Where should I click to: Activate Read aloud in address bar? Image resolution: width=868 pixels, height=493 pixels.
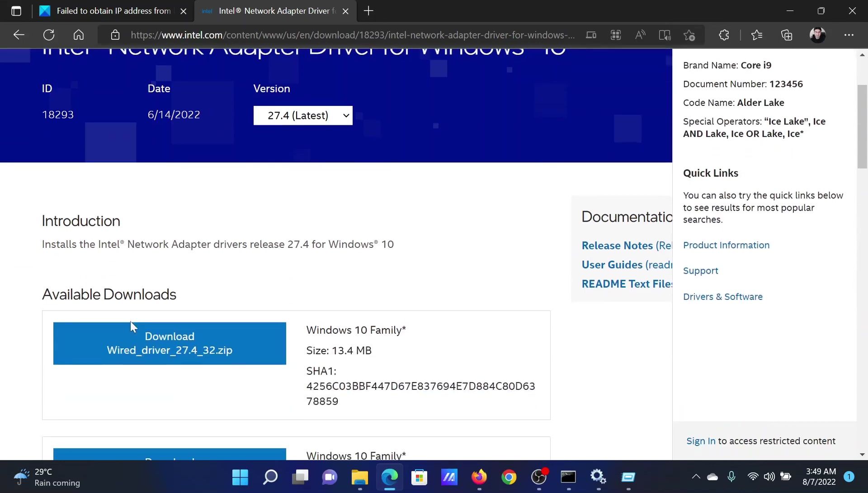tap(640, 35)
